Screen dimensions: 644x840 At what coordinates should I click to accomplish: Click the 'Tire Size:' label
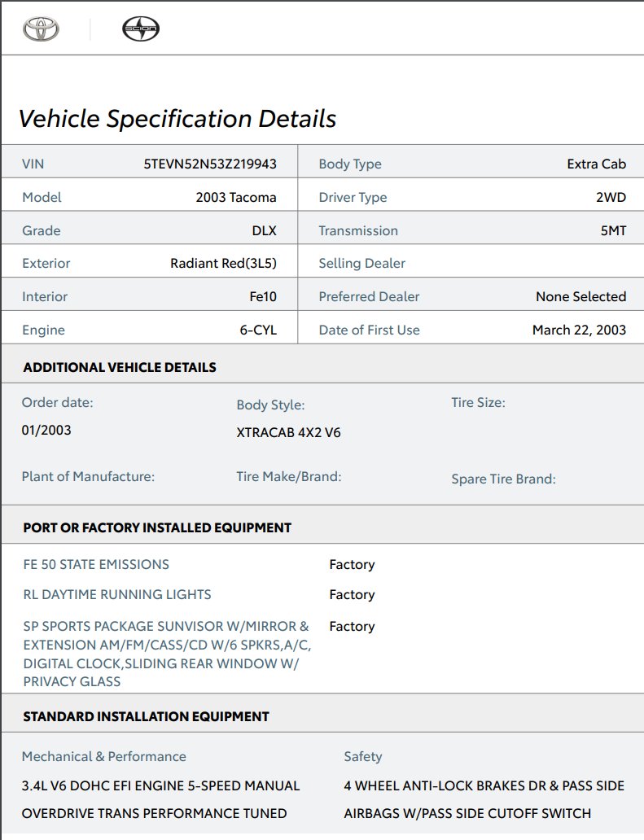click(x=479, y=402)
